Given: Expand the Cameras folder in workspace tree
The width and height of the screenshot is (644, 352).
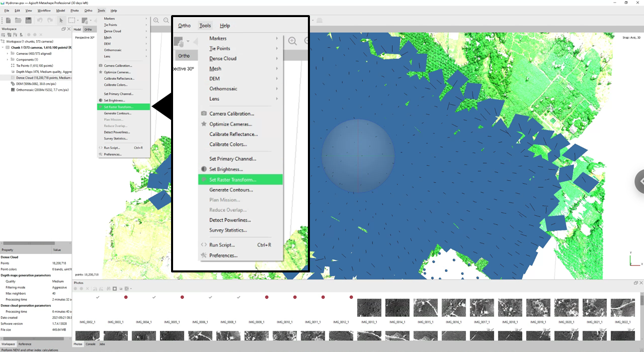Looking at the screenshot, I should [x=8, y=53].
